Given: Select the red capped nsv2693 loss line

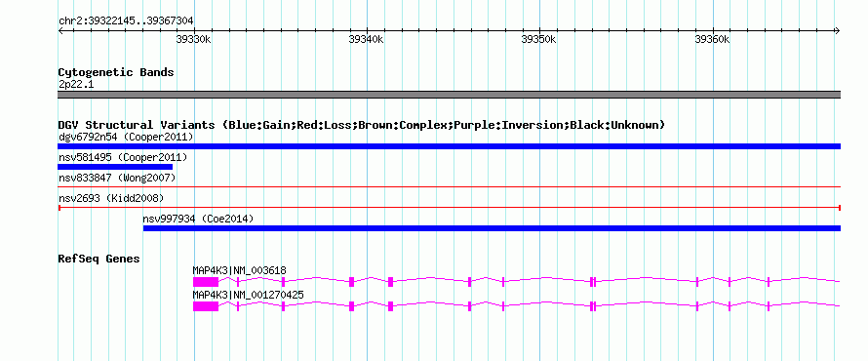Looking at the screenshot, I should 449,208.
